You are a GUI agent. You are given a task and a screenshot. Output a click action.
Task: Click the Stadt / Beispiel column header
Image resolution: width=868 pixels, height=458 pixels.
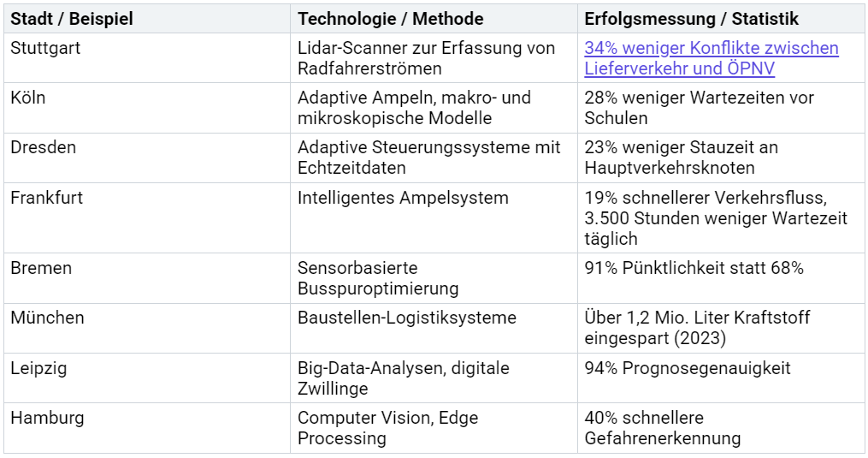72,19
